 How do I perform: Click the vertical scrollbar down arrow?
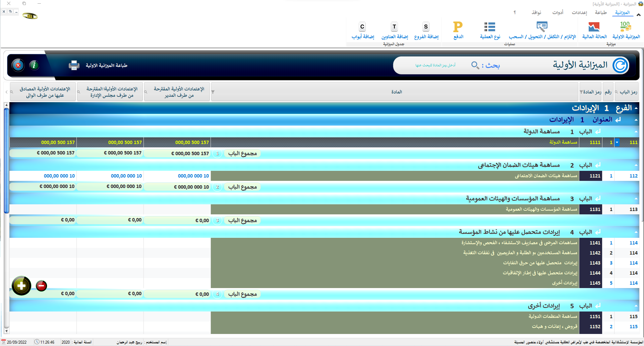[6, 331]
